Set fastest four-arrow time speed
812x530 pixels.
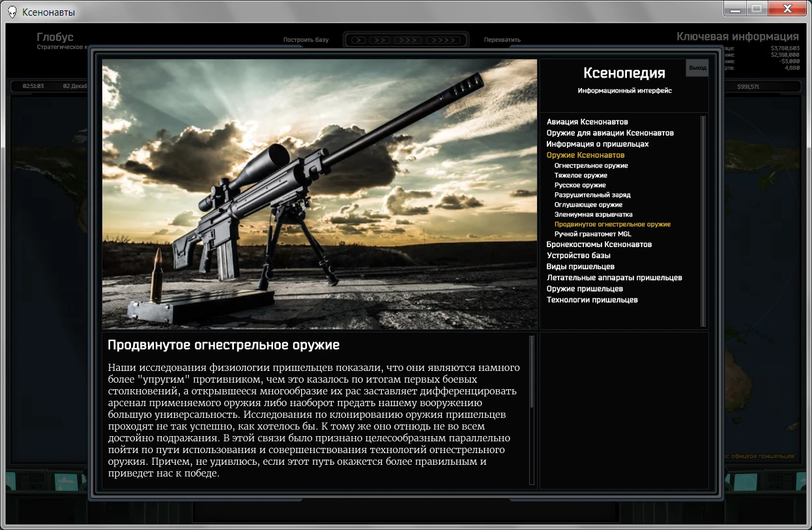point(444,40)
